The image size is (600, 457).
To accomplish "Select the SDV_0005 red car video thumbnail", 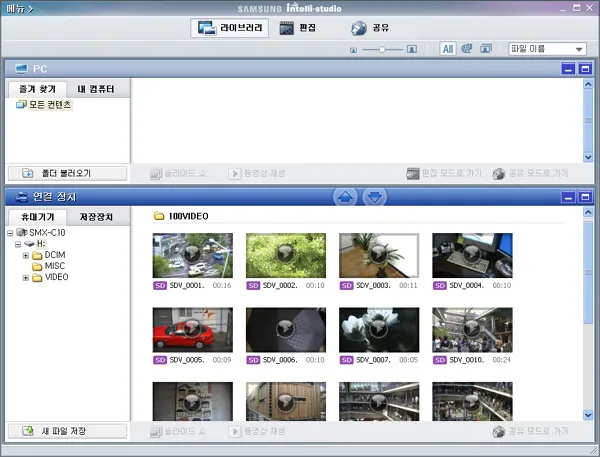I will click(192, 328).
